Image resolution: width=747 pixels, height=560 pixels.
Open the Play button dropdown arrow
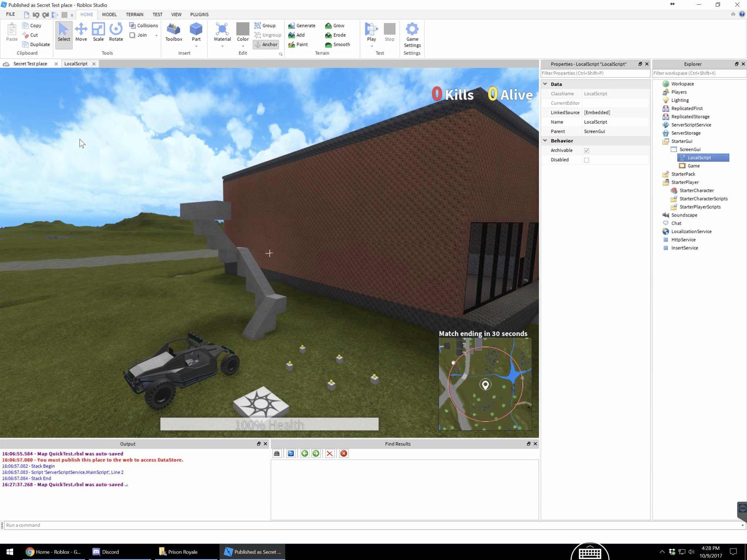pyautogui.click(x=371, y=46)
